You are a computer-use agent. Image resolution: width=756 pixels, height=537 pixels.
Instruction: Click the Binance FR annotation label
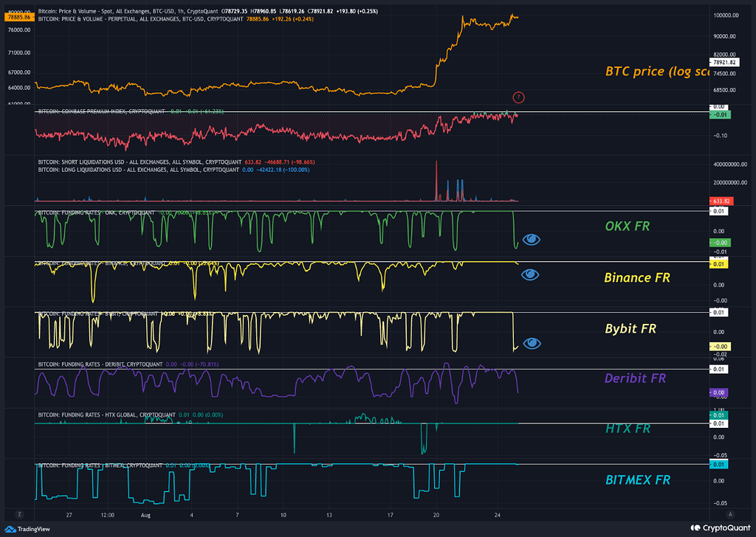637,277
